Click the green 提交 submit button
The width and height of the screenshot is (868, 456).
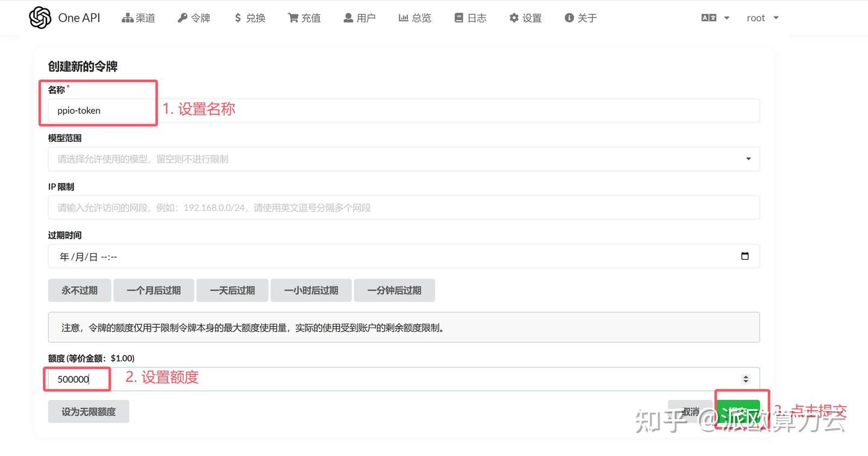[x=740, y=410]
